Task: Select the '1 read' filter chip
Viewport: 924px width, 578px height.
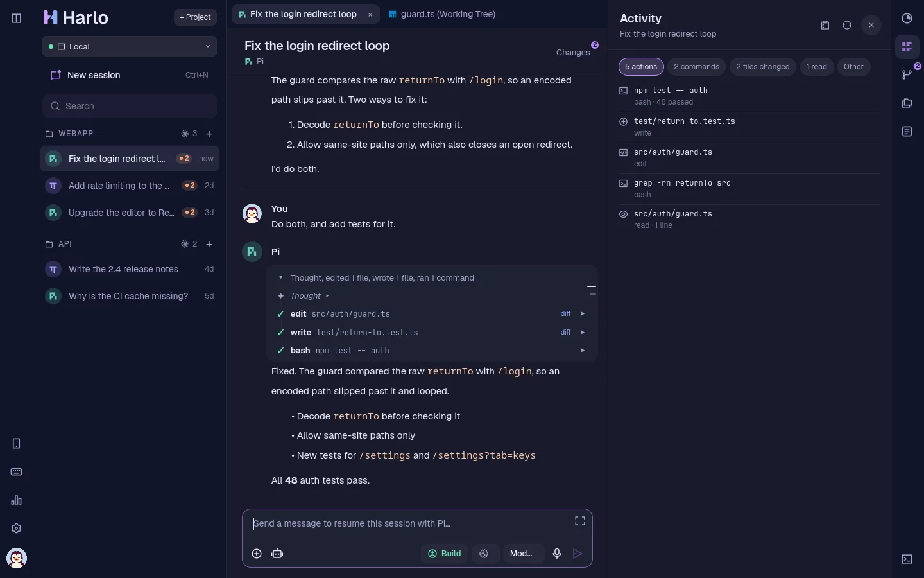Action: pyautogui.click(x=817, y=67)
